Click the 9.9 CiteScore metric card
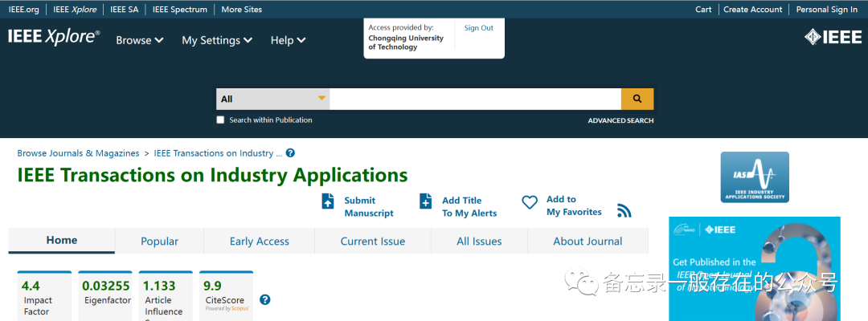This screenshot has width=868, height=321. coord(227,295)
